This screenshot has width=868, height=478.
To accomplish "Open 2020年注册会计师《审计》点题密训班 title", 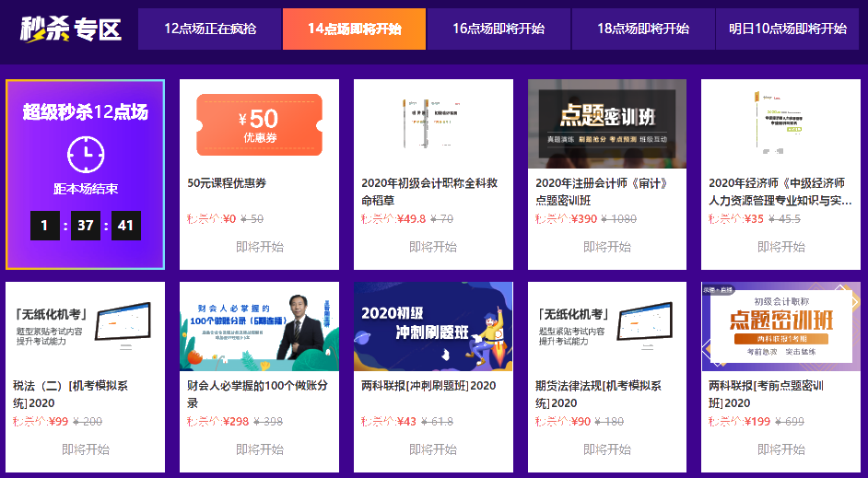I will 602,192.
